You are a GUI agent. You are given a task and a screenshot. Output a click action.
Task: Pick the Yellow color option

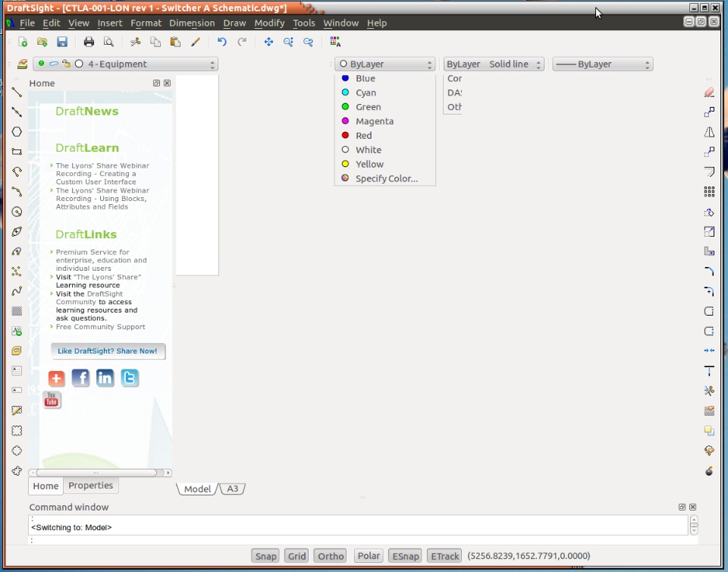click(x=385, y=164)
